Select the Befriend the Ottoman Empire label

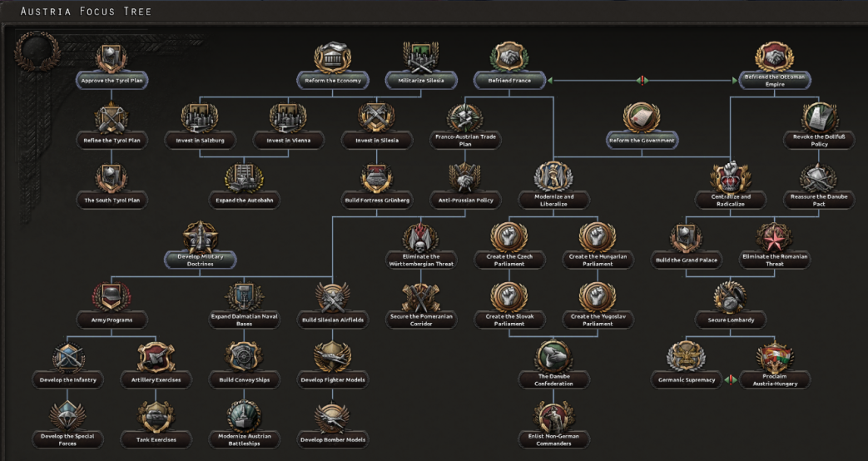(775, 81)
